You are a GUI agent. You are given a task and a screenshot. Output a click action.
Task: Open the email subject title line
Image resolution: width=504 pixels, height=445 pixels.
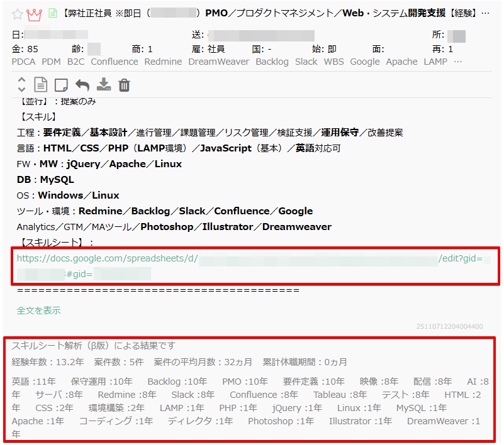(277, 13)
